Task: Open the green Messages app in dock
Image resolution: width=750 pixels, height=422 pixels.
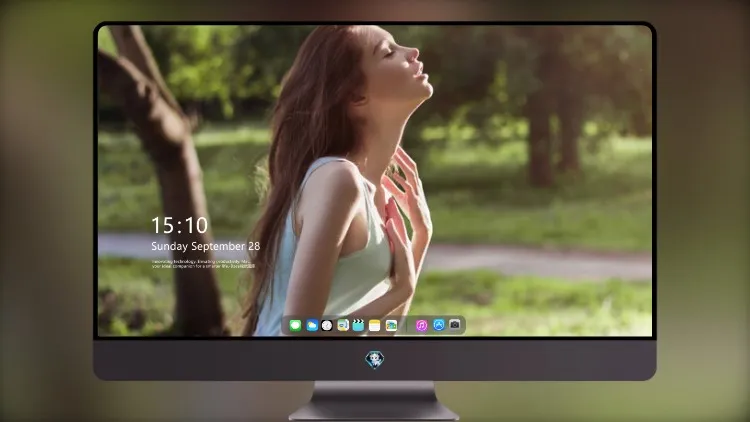Action: 295,326
